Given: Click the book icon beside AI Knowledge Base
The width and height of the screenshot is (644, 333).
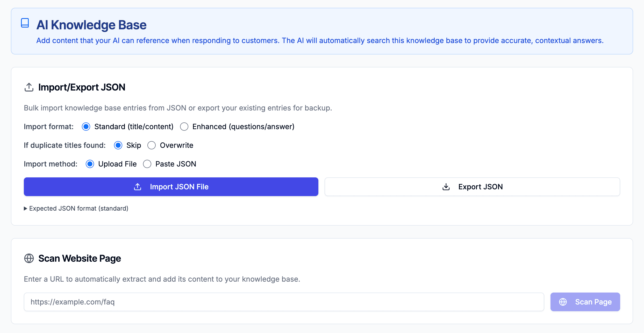Looking at the screenshot, I should tap(25, 23).
